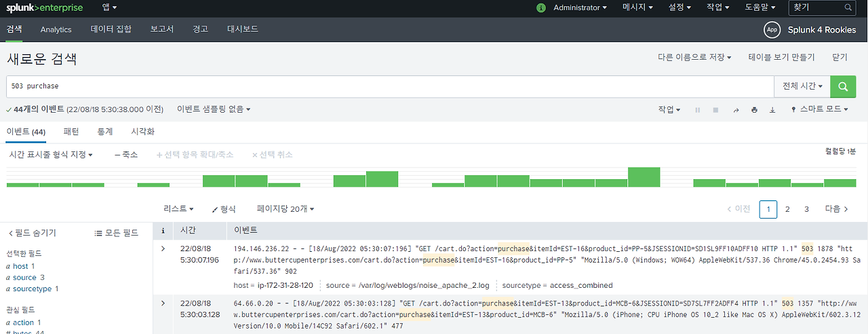Open the 페이지당 20개 dropdown
This screenshot has width=868, height=334.
pos(285,209)
